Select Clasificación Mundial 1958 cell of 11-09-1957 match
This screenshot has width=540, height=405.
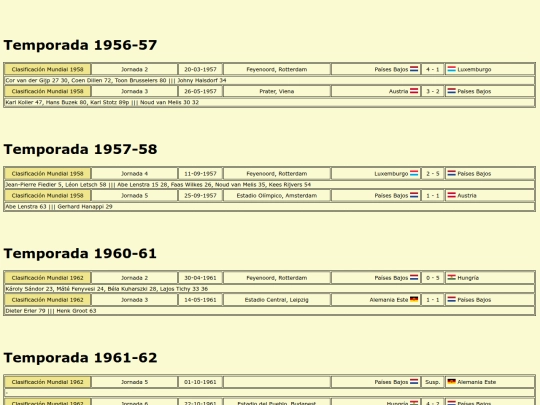48,174
